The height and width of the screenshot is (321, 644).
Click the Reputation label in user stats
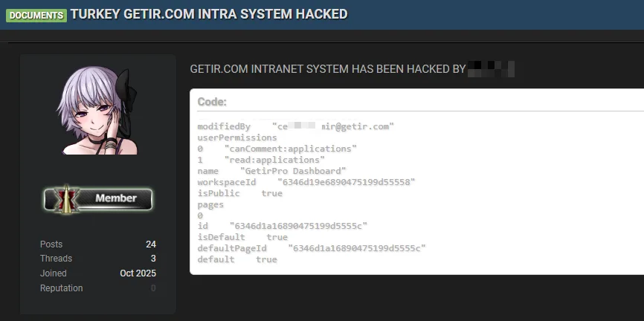61,288
